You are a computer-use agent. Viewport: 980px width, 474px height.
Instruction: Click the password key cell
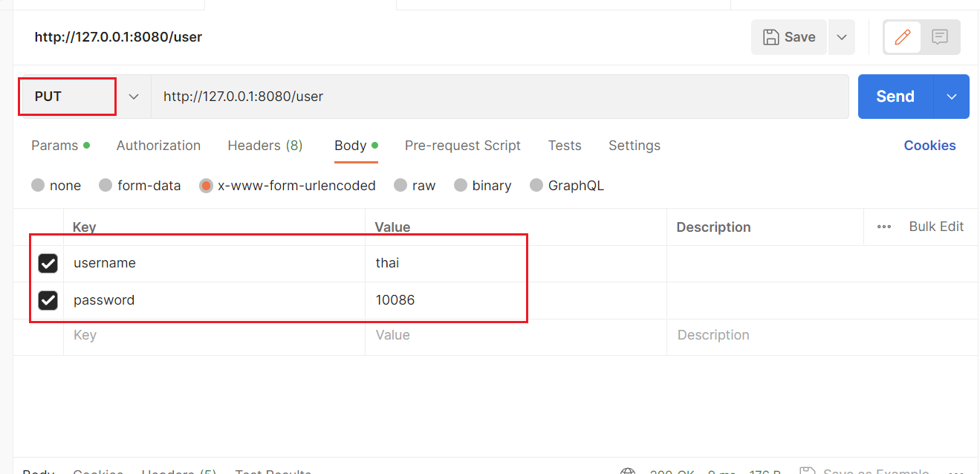coord(215,301)
